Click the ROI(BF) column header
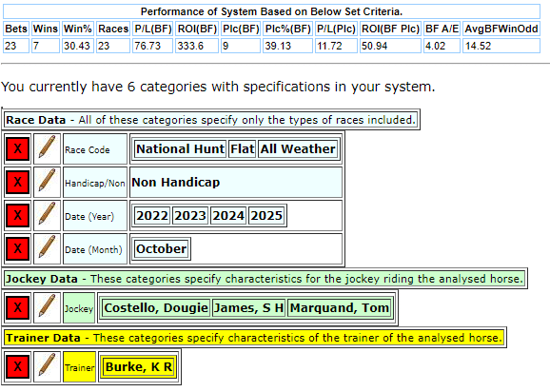 click(x=197, y=29)
